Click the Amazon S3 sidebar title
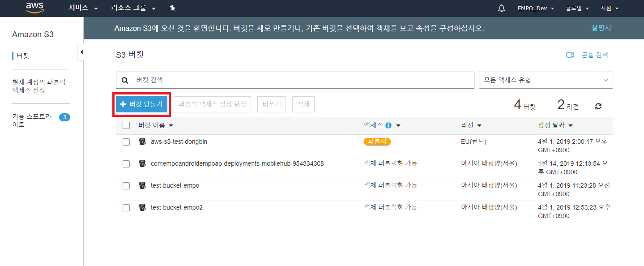The width and height of the screenshot is (644, 266). click(x=33, y=34)
